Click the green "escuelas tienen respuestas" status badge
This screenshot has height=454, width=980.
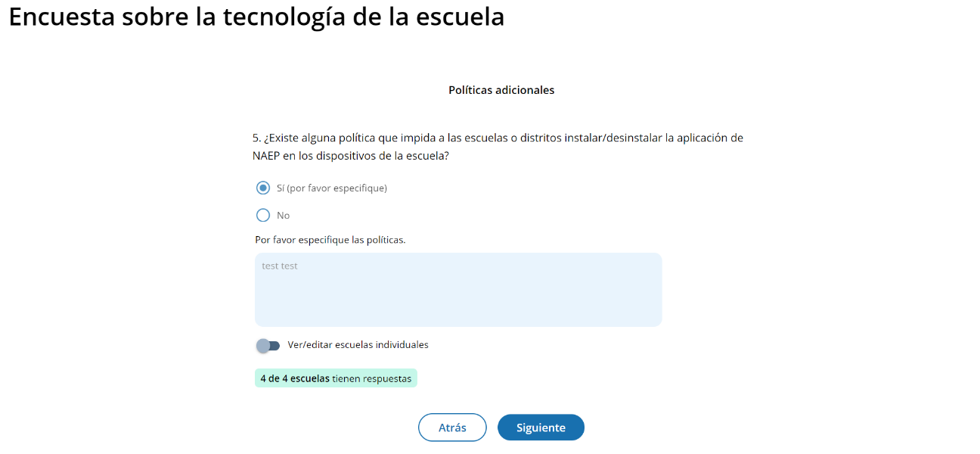(336, 378)
